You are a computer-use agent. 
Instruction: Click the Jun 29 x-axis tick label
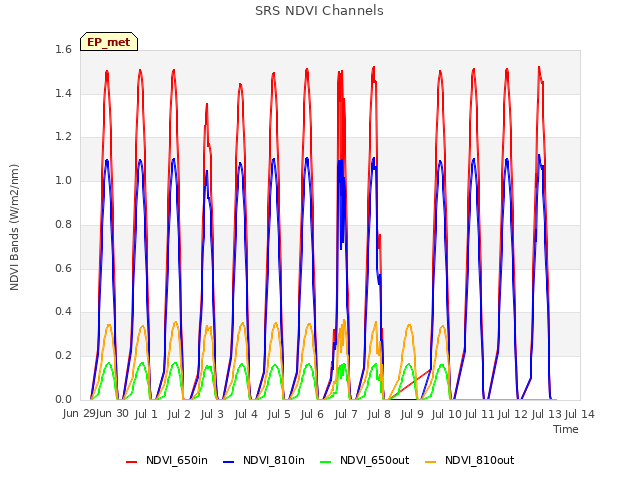[x=79, y=413]
